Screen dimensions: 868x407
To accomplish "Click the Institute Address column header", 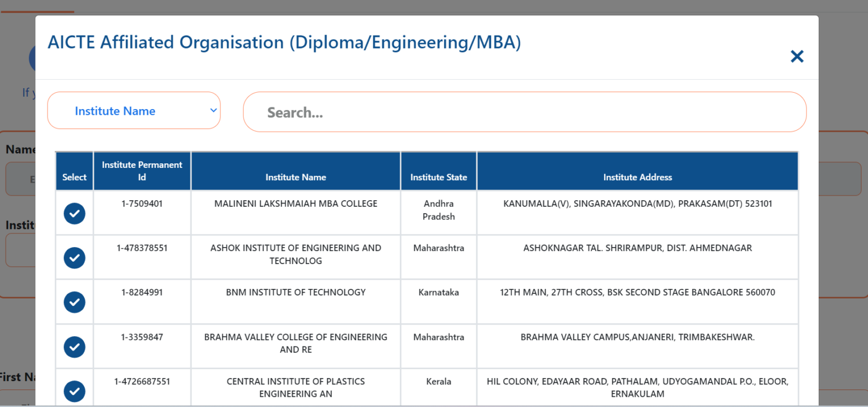I will pyautogui.click(x=637, y=177).
